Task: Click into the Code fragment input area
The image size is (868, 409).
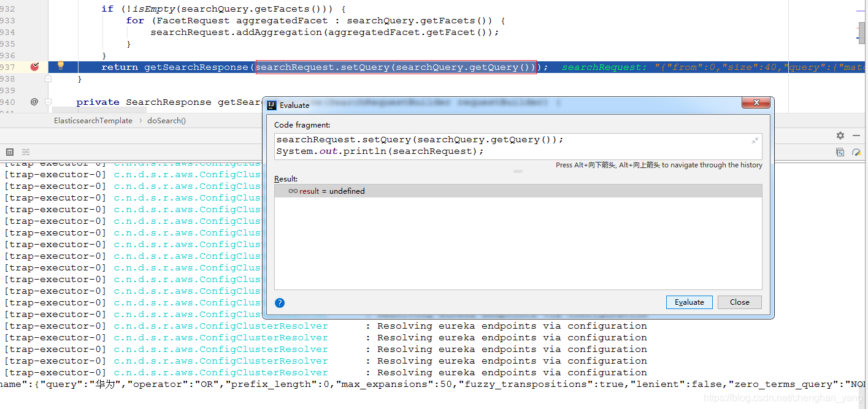Action: point(518,146)
